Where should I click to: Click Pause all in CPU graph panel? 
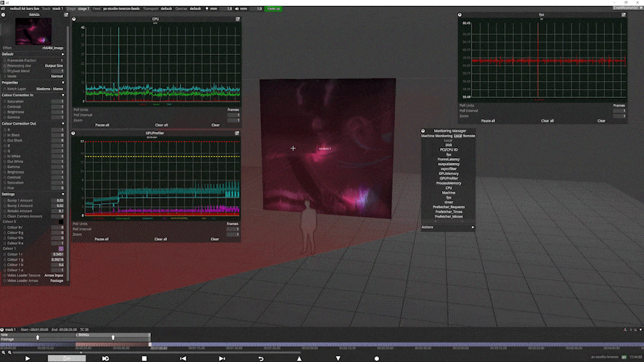[x=102, y=125]
